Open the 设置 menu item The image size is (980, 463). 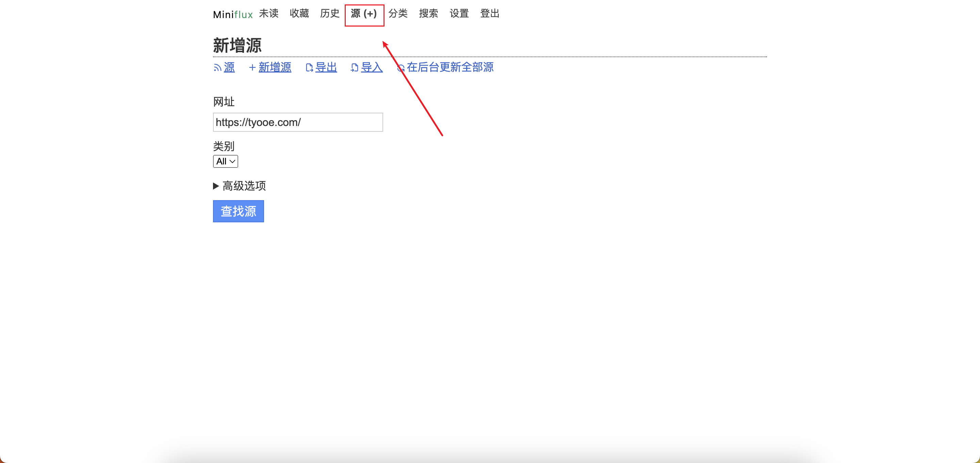coord(459,14)
